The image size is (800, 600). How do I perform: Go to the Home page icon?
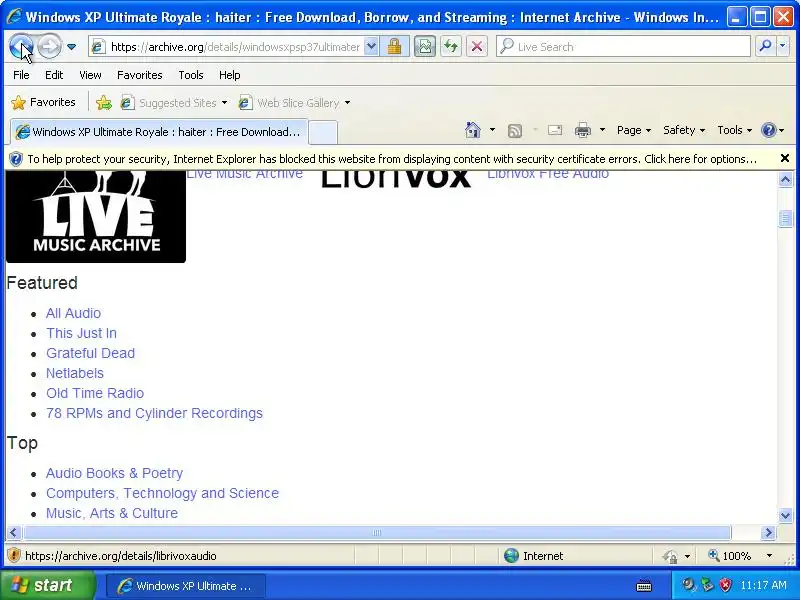point(473,130)
